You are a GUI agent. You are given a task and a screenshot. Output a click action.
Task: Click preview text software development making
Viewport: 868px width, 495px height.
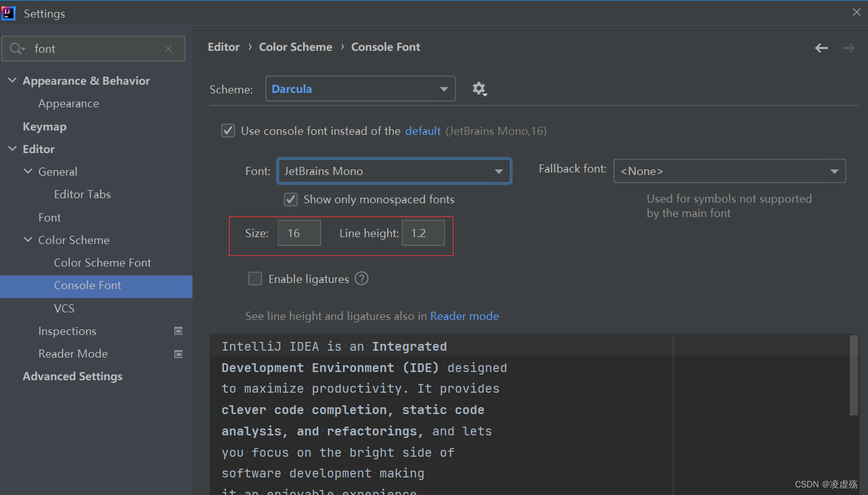click(x=323, y=473)
